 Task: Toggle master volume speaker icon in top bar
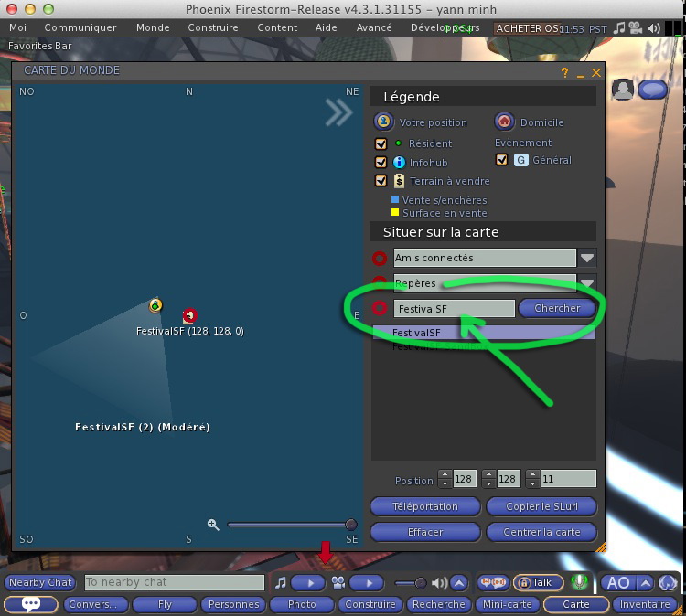[x=654, y=28]
